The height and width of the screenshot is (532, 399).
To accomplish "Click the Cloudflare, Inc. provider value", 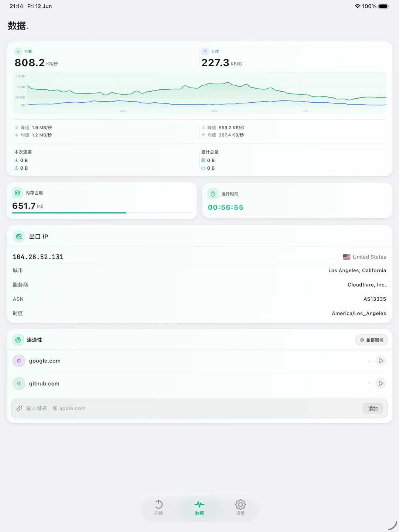I will (x=367, y=285).
